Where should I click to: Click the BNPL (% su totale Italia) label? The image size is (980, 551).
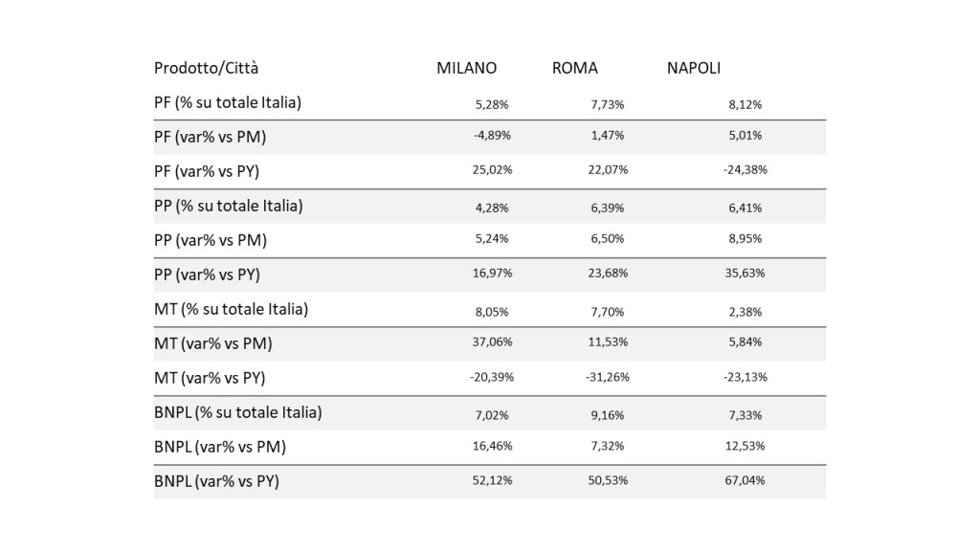(238, 412)
